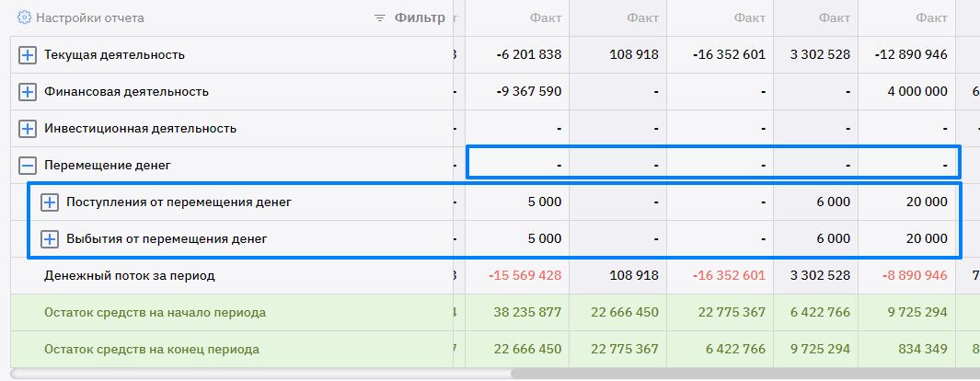The image size is (980, 381).
Task: Collapse the Перемещение денег row
Action: point(28,166)
